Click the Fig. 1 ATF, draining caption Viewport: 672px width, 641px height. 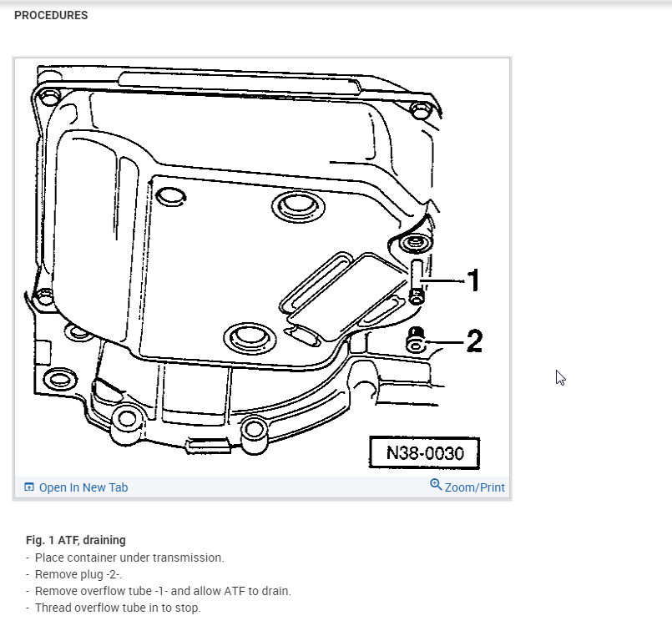point(76,540)
